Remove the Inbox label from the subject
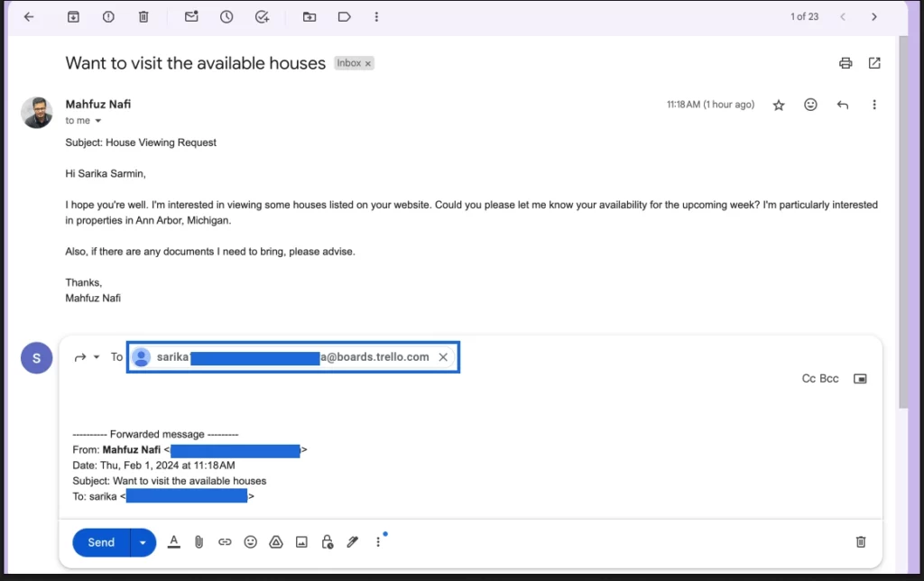This screenshot has height=581, width=924. [x=368, y=64]
